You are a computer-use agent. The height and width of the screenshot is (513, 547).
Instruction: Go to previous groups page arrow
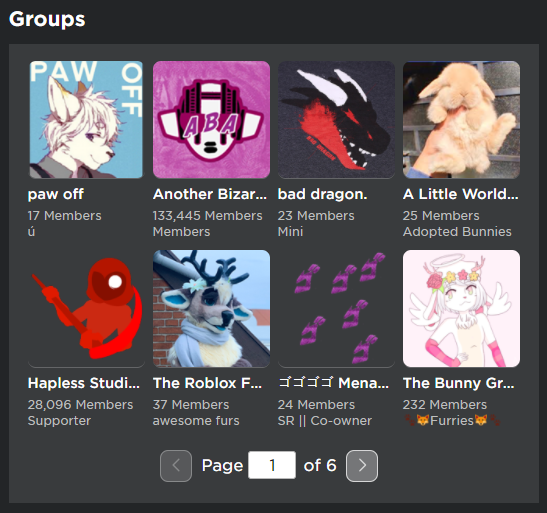point(176,466)
